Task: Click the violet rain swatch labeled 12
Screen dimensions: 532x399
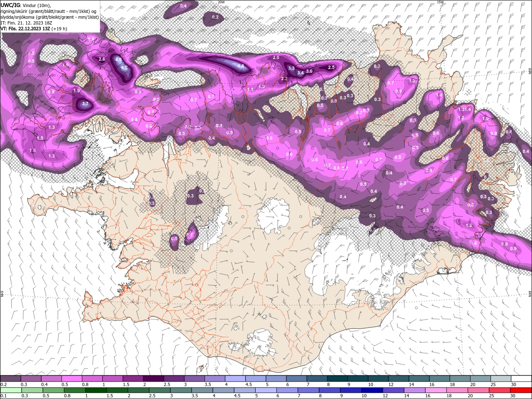Action: (393, 390)
